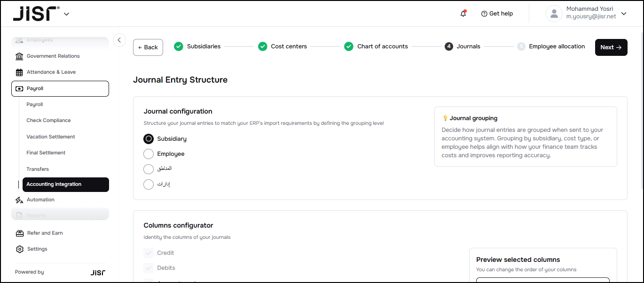644x283 pixels.
Task: Go to the Chart of accounts step
Action: tap(382, 46)
